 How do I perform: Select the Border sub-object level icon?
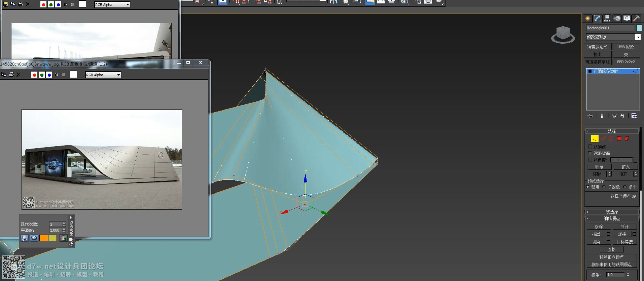click(611, 138)
